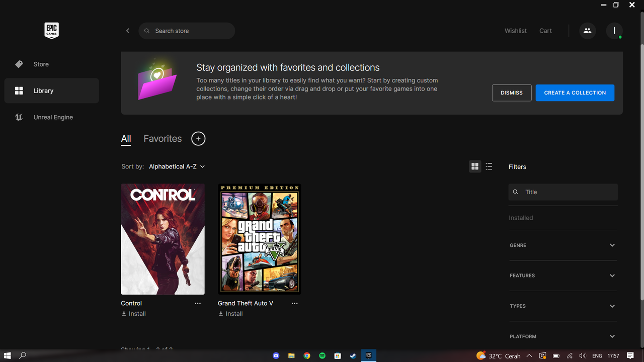Screen dimensions: 644x362
Task: Click Epic Games Launcher taskbar icon
Action: point(369,355)
